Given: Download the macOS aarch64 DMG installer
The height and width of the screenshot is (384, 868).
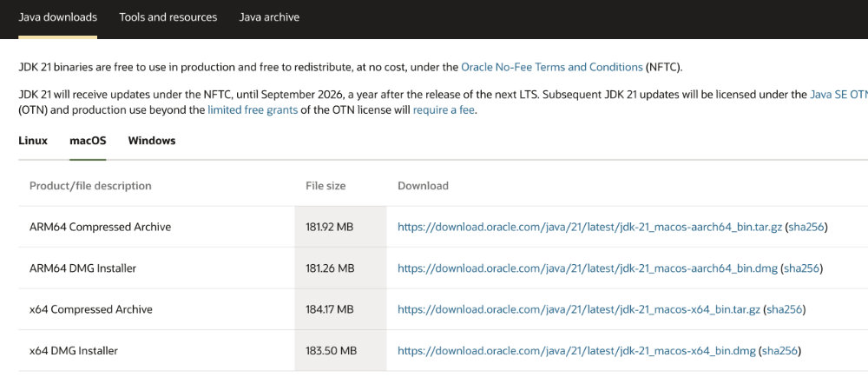Looking at the screenshot, I should coord(587,268).
